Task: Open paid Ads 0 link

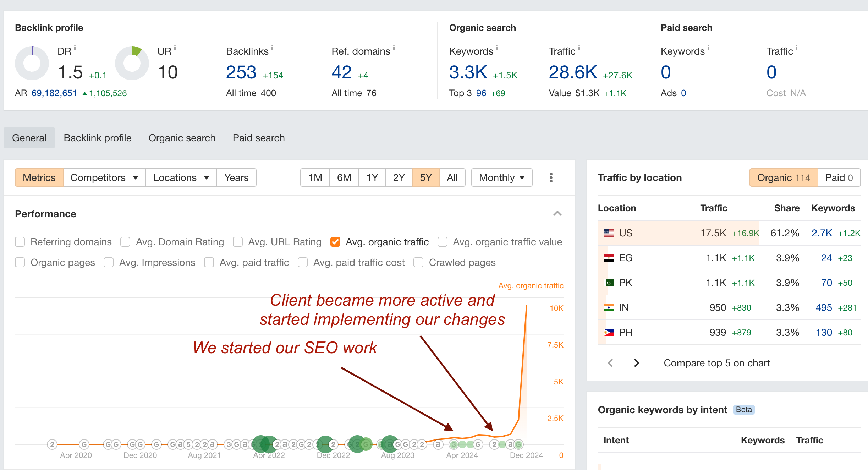Action: tap(683, 93)
